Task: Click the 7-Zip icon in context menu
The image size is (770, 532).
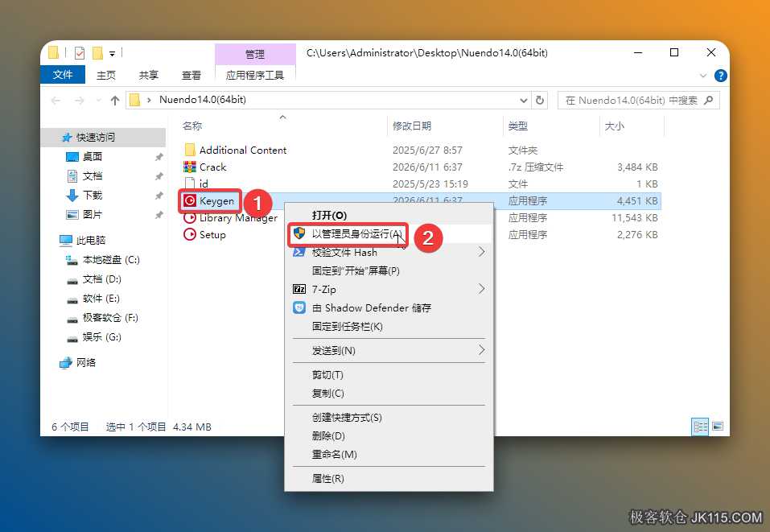Action: (299, 289)
